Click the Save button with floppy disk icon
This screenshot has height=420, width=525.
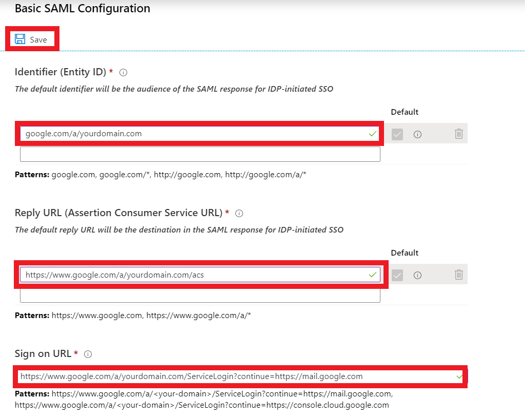click(32, 39)
